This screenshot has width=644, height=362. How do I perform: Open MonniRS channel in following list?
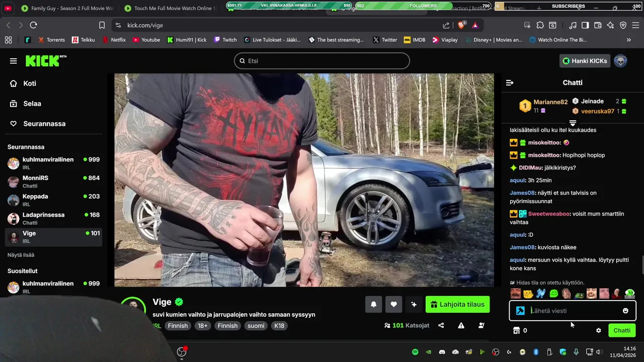tap(53, 182)
